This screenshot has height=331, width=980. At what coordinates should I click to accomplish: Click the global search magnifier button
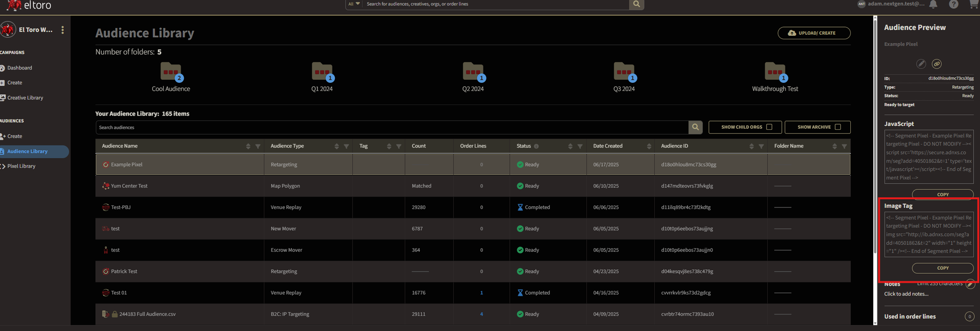(636, 4)
